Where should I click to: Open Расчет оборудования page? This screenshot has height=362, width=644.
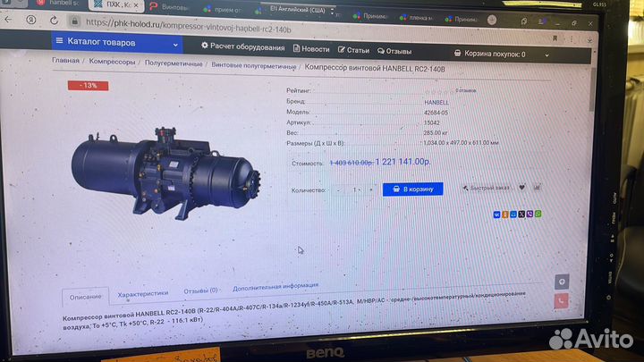click(242, 46)
